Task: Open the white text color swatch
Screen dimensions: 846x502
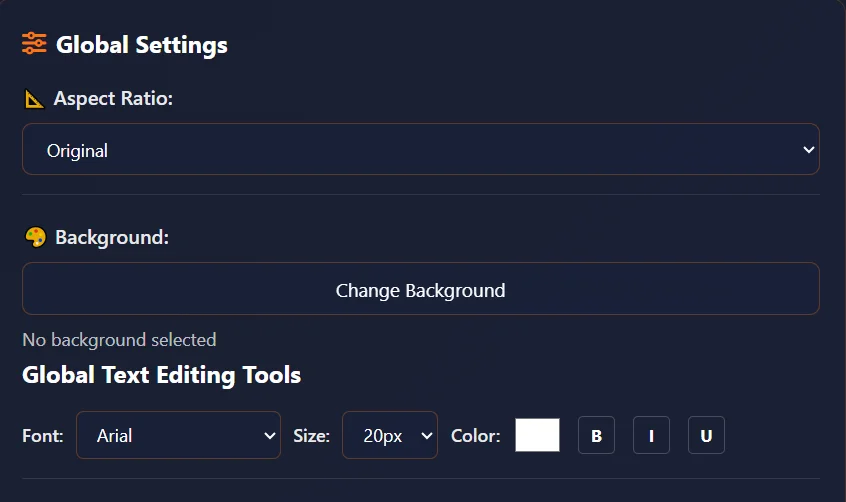Action: point(537,435)
